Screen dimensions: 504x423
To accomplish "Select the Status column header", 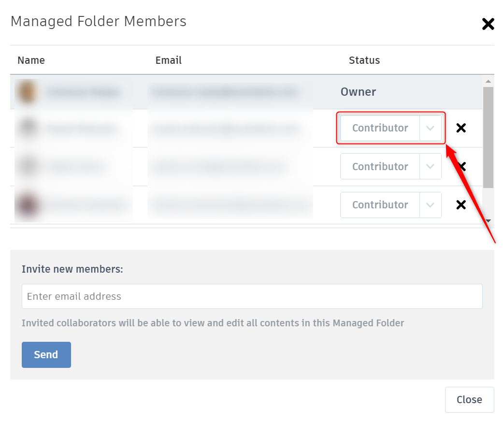I will coord(364,60).
